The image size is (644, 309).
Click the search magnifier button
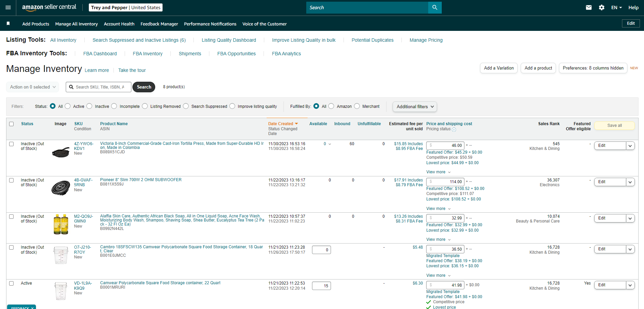(x=435, y=7)
